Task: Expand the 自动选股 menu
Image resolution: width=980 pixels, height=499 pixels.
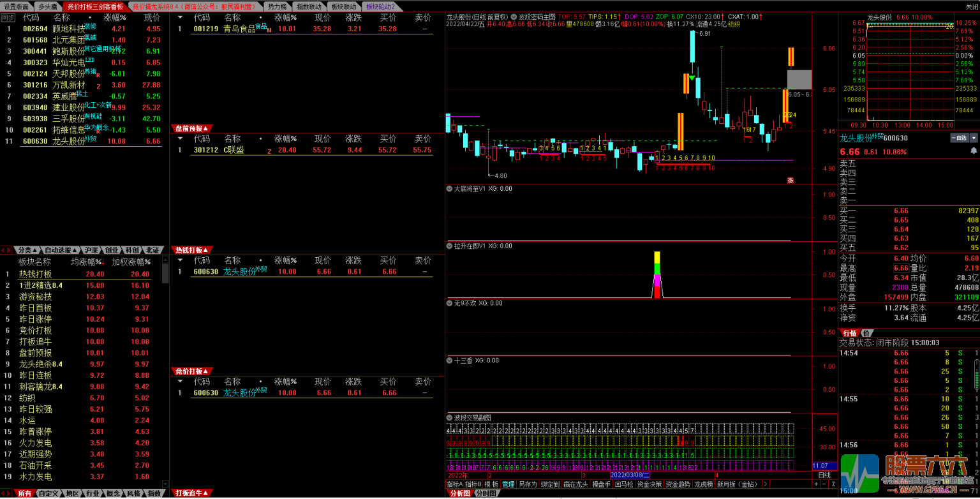Action: [61, 250]
